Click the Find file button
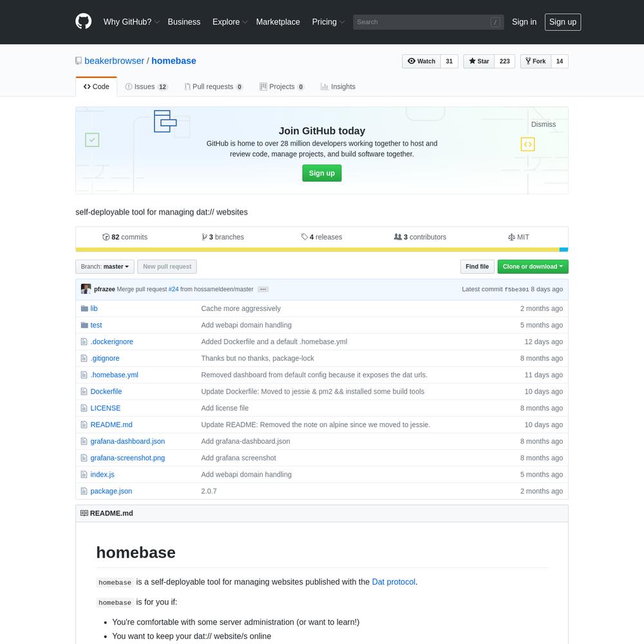 tap(477, 267)
